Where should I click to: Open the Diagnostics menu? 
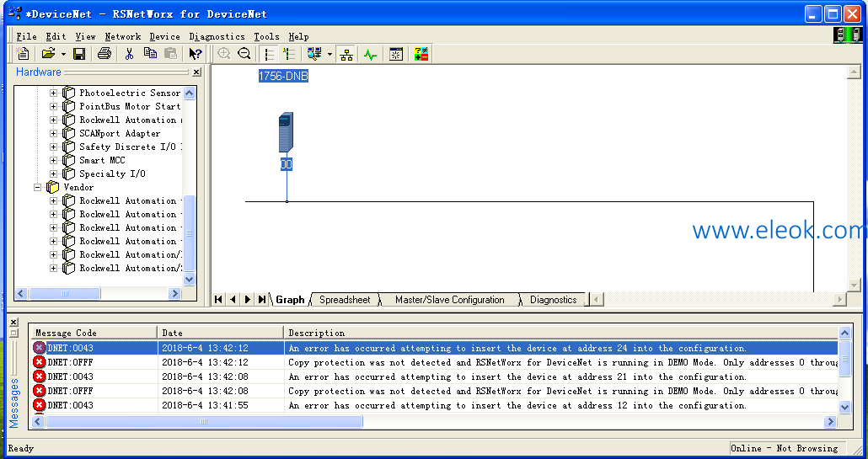click(x=217, y=36)
